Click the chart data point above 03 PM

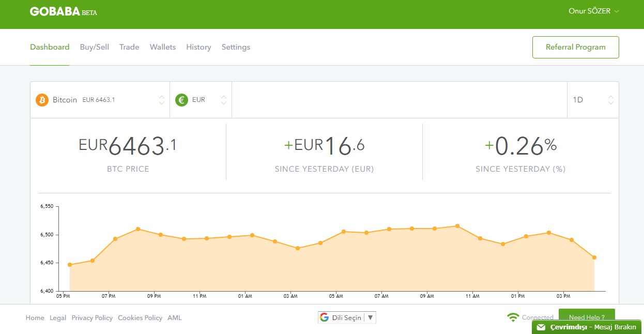coord(571,240)
